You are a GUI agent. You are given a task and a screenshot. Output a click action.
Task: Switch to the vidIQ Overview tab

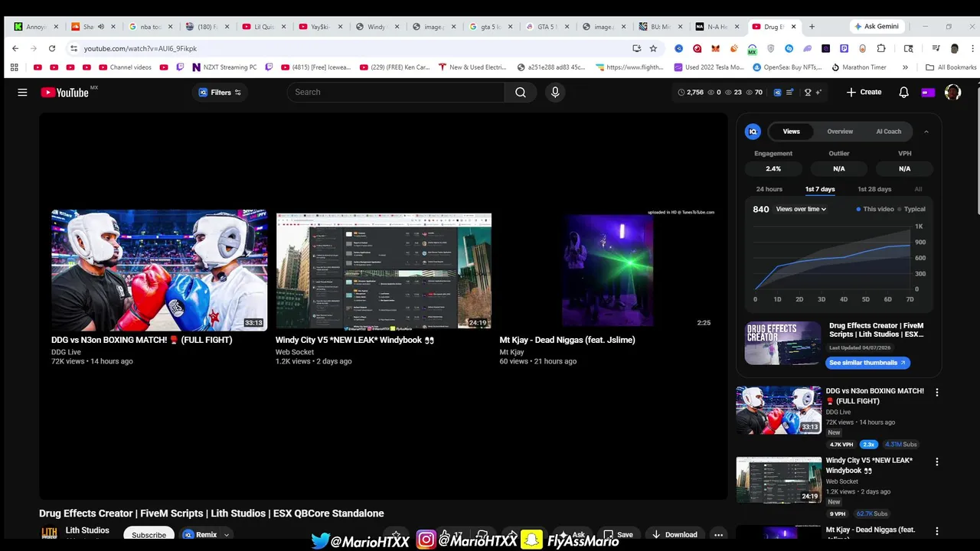point(840,132)
